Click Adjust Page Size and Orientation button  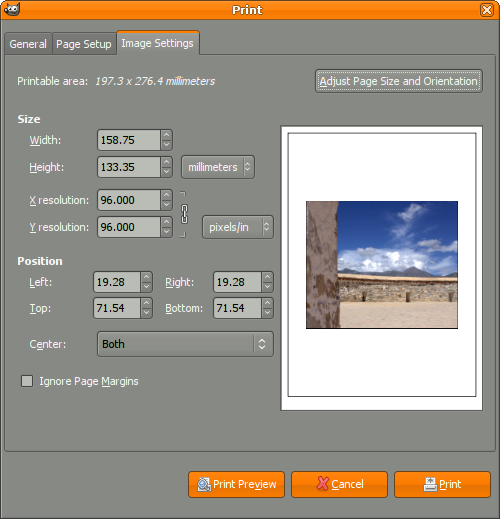[x=399, y=81]
